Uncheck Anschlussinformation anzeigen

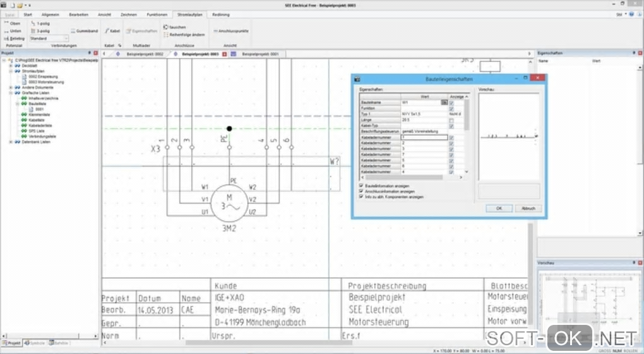pyautogui.click(x=361, y=191)
